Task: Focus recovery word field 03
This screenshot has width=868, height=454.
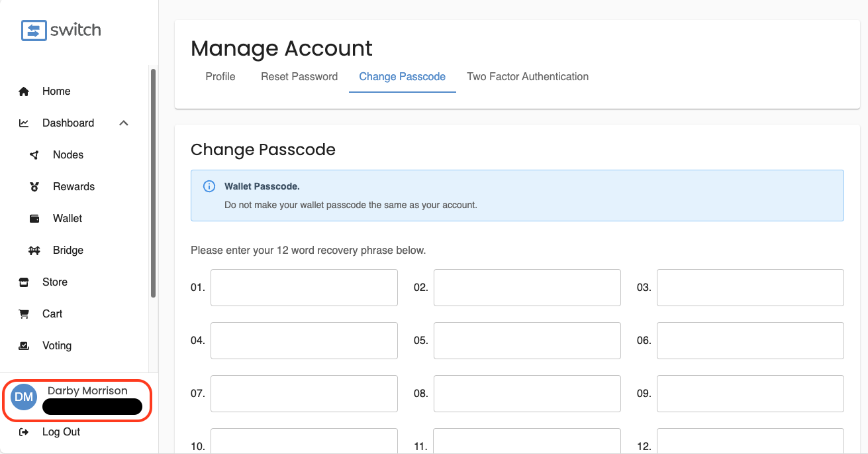Action: pos(750,288)
